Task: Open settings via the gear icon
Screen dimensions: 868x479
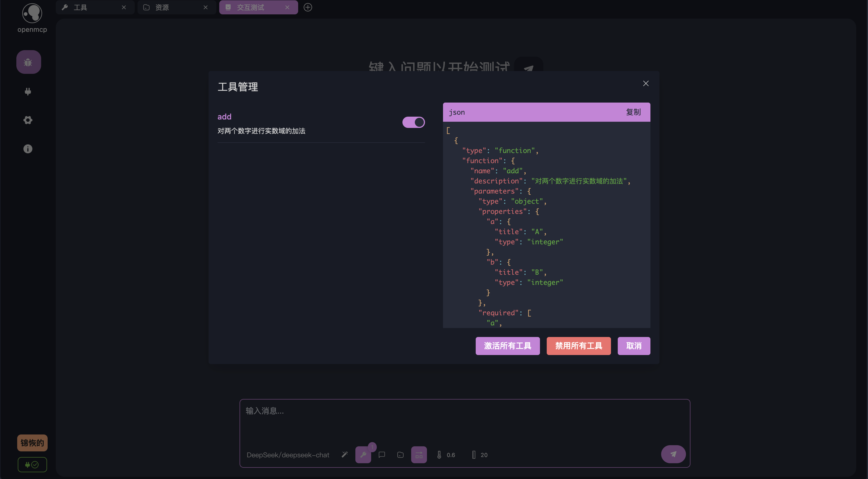Action: [28, 120]
